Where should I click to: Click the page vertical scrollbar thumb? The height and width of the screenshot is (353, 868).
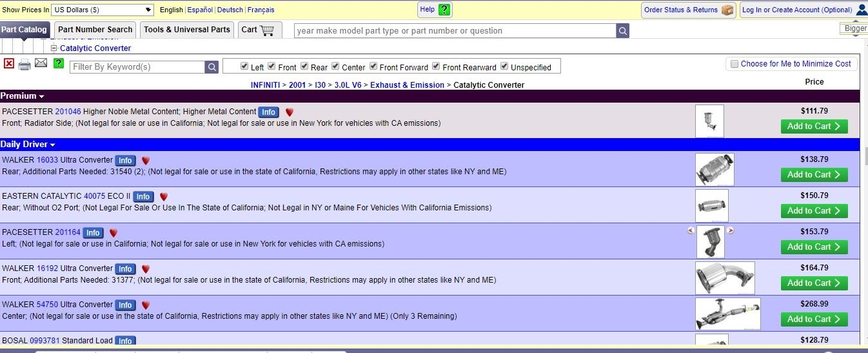coord(865,157)
